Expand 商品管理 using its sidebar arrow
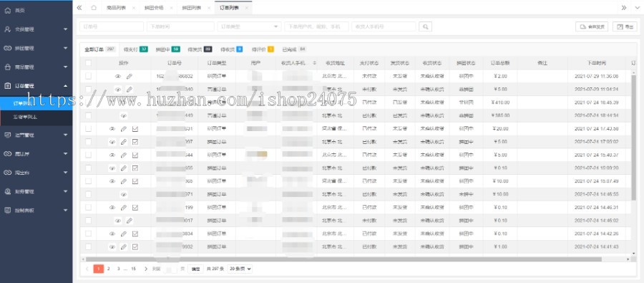This screenshot has height=283, width=644. click(65, 67)
